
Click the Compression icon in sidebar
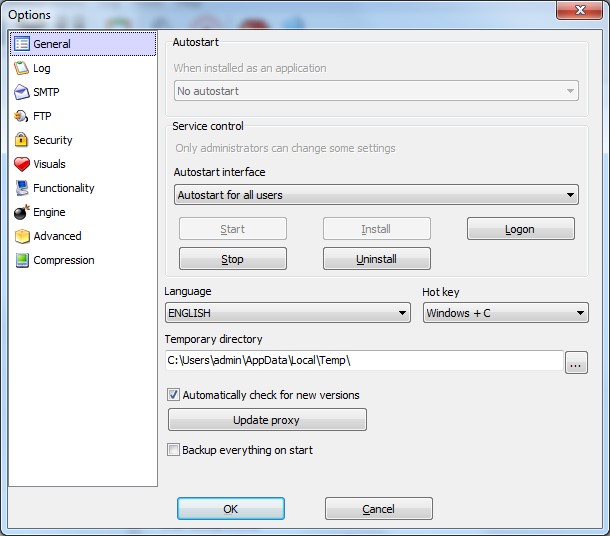point(22,260)
